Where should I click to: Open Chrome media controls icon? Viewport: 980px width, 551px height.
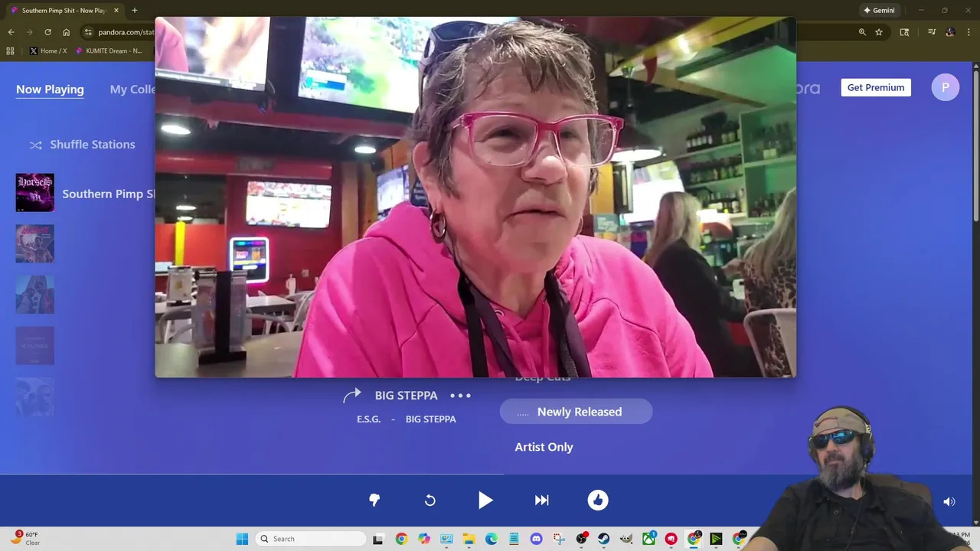click(x=932, y=32)
